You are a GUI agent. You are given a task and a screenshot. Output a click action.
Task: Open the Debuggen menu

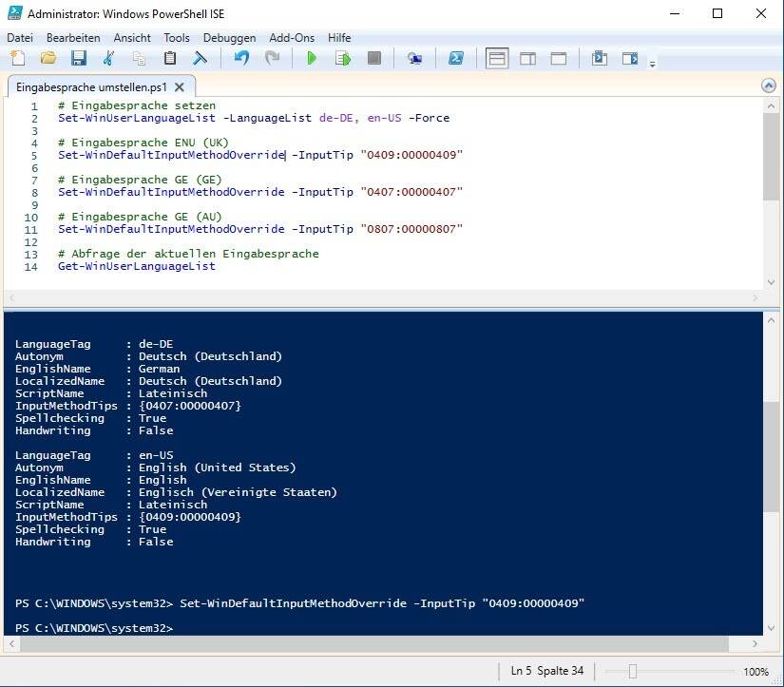229,37
